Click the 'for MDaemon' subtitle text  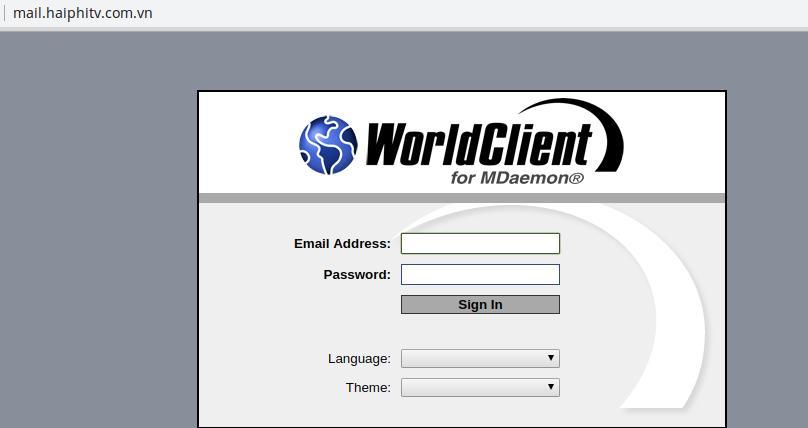(x=517, y=178)
